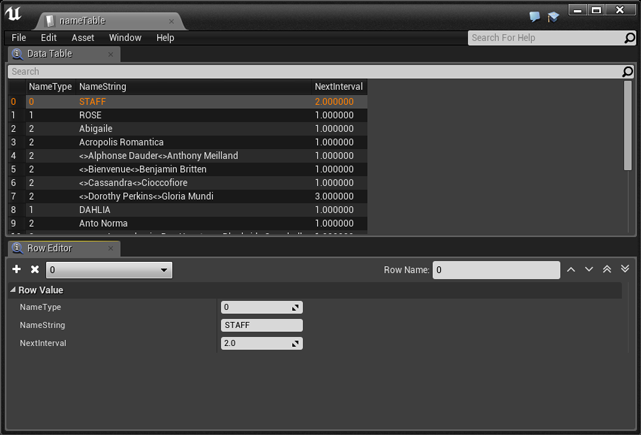Move row up with the up arrow
Viewport: 641px width, 435px height.
(571, 269)
